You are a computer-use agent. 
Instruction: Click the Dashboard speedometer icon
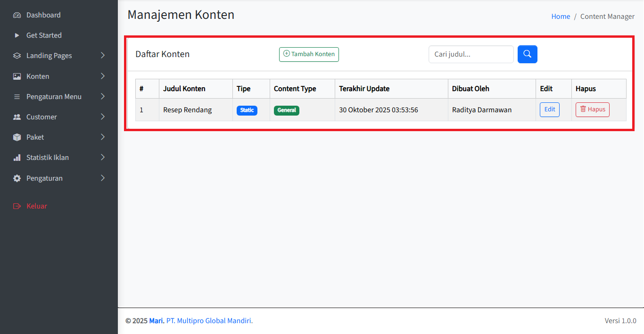coord(17,15)
